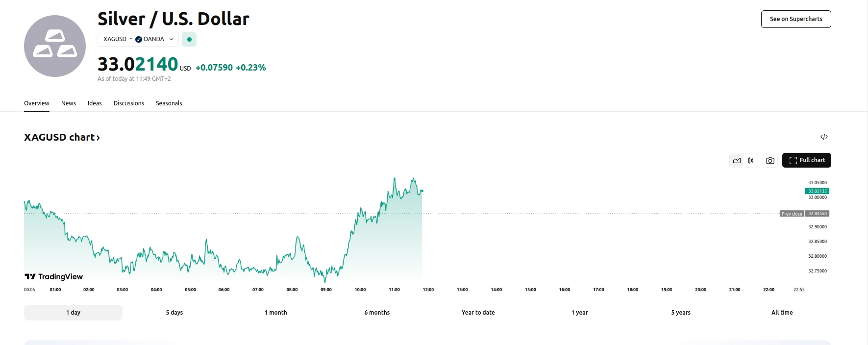
Task: Switch chart to area style
Action: click(737, 161)
